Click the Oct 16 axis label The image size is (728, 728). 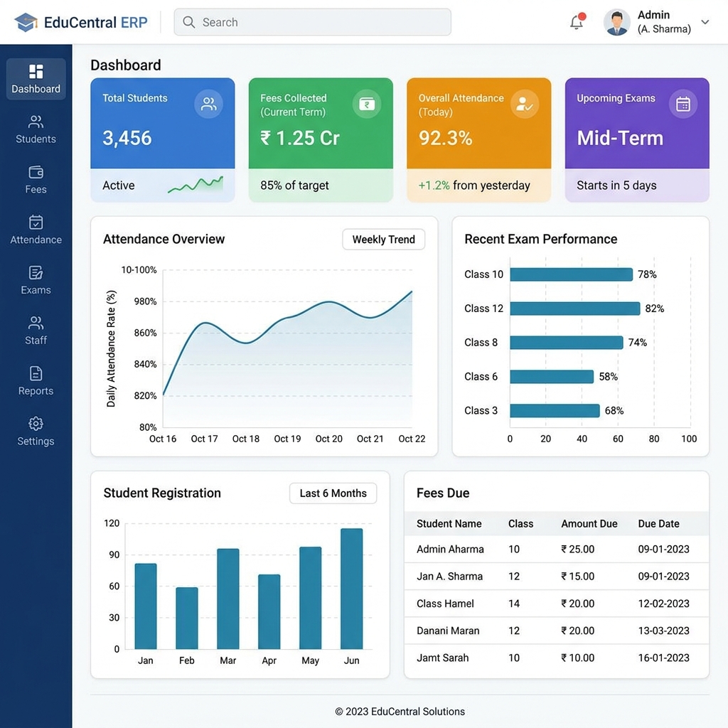(163, 439)
